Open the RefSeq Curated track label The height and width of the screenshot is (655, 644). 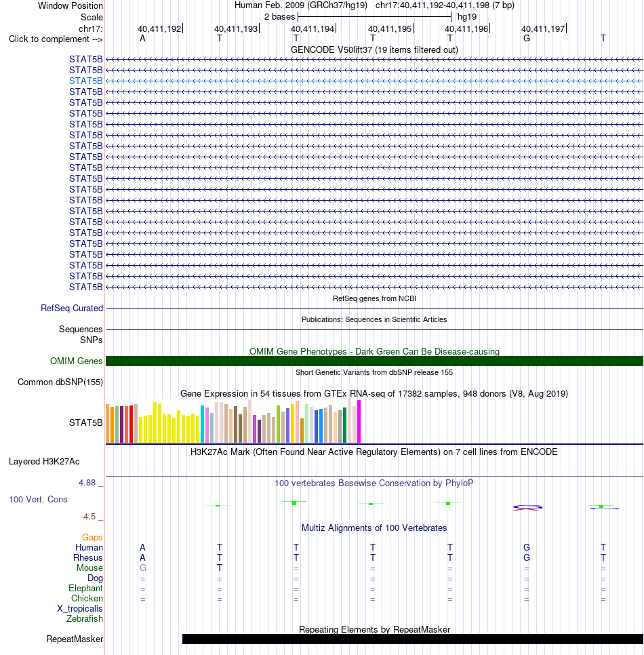[71, 308]
